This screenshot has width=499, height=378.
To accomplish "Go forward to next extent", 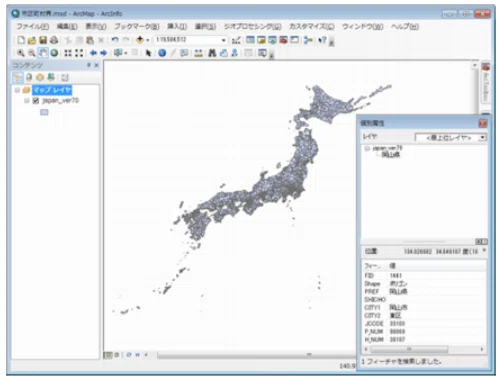I will (x=104, y=53).
